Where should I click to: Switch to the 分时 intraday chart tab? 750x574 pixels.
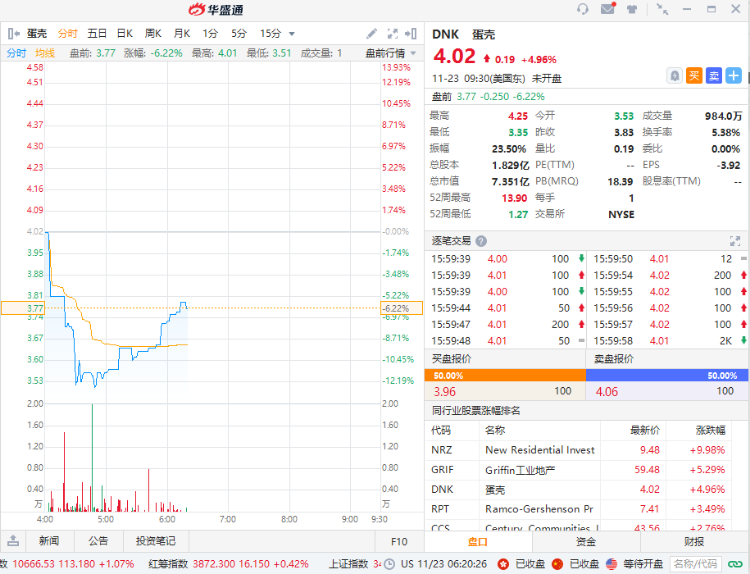(x=67, y=33)
